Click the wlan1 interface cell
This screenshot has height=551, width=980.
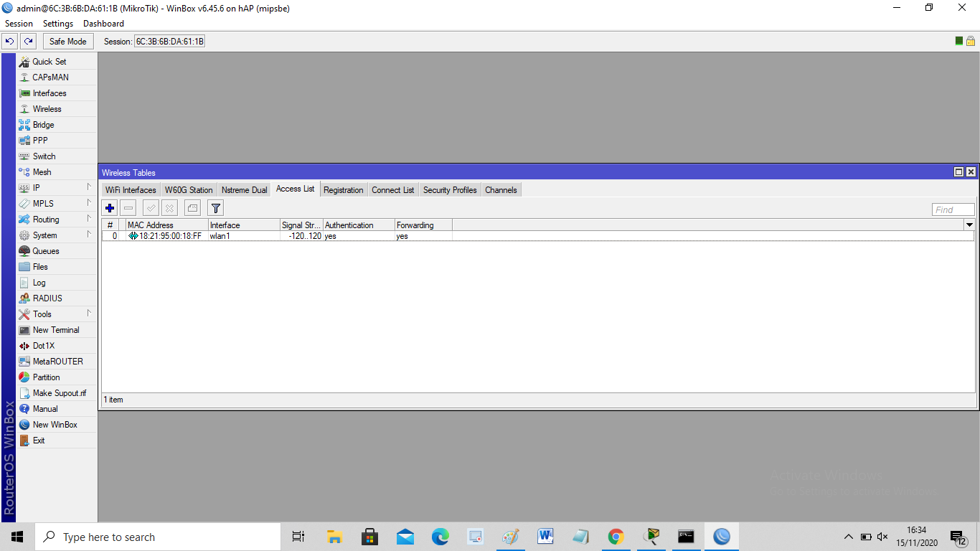click(244, 236)
